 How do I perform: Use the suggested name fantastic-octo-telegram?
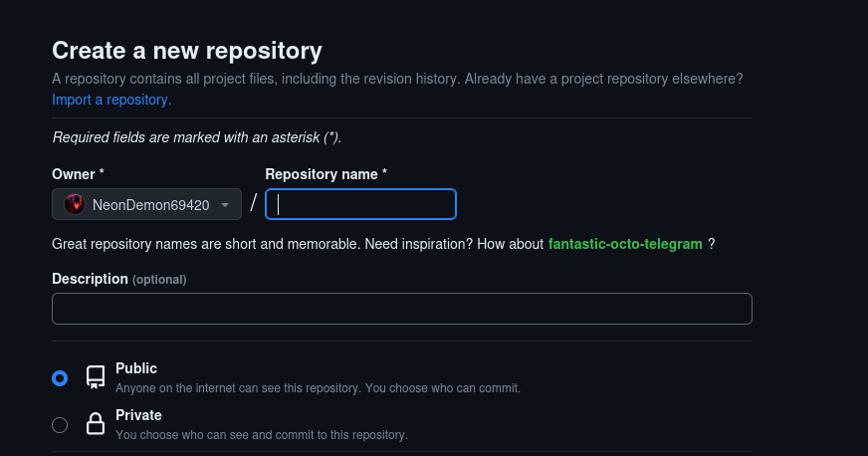click(x=625, y=244)
